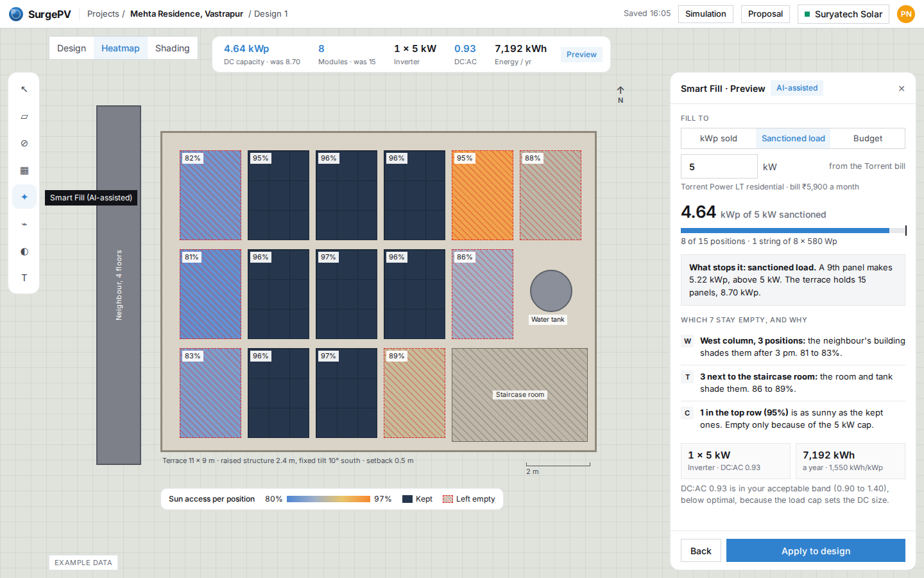924x578 pixels.
Task: Switch to the Heatmap tab
Action: click(121, 48)
